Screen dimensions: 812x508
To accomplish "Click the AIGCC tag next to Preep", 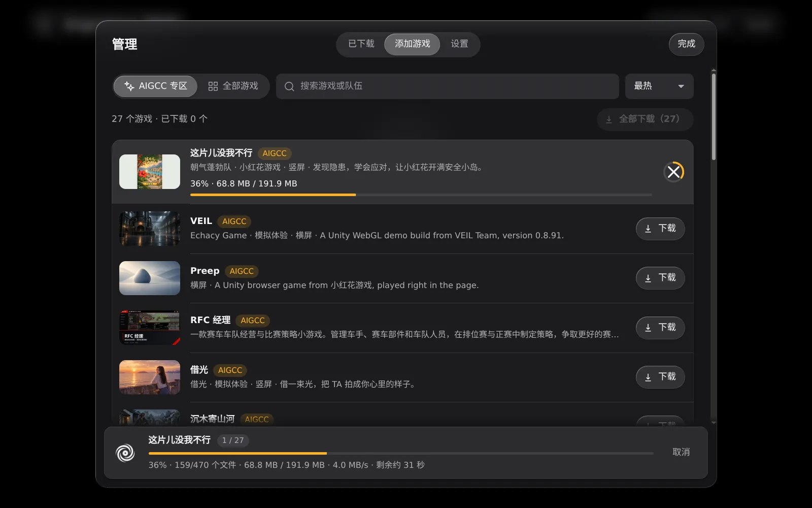I will (242, 271).
